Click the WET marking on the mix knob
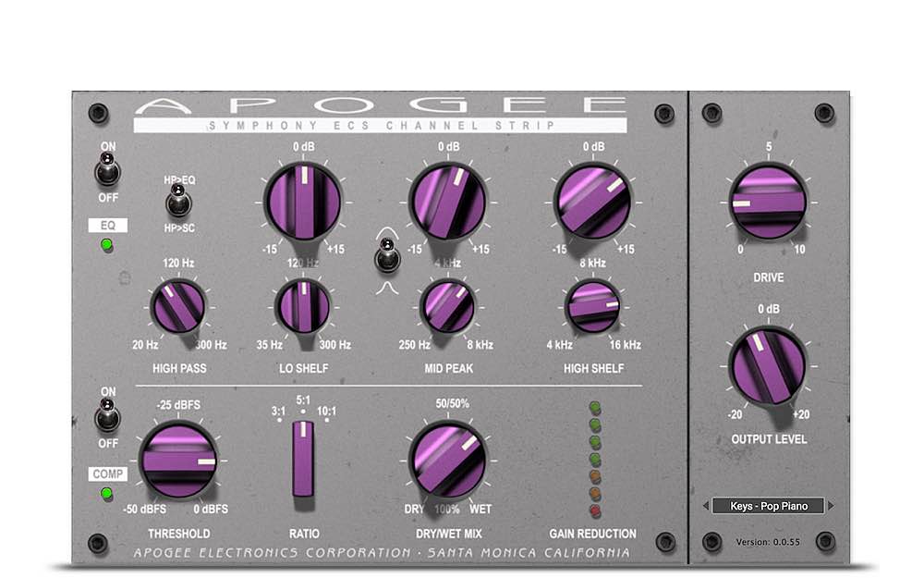This screenshot has height=578, width=924. point(480,509)
